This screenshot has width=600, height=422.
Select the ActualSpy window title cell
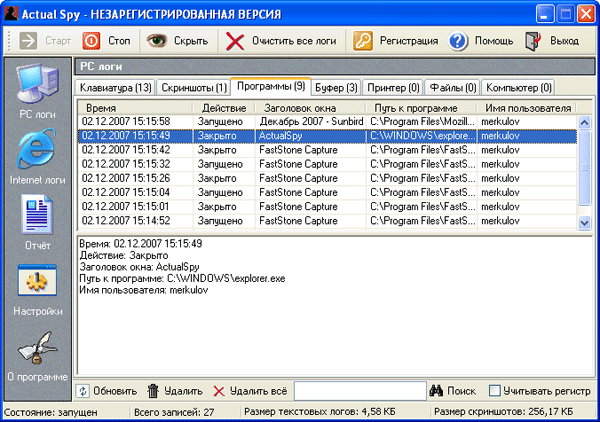[x=310, y=136]
